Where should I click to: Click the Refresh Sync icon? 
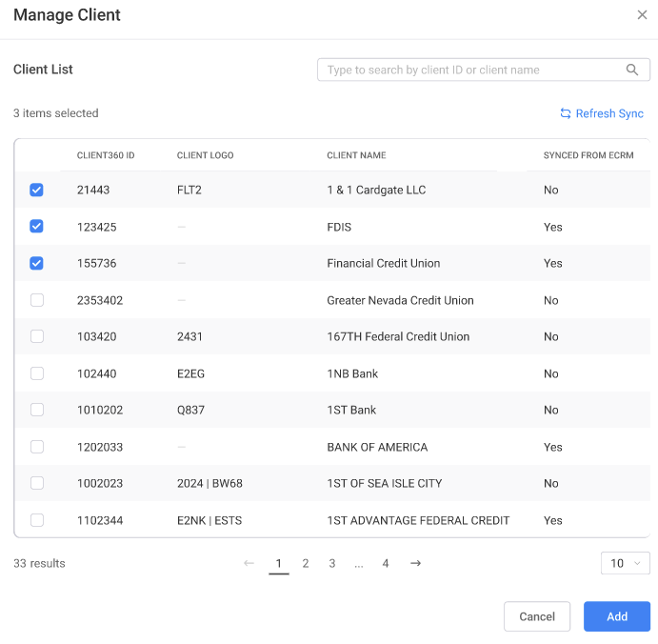tap(566, 113)
